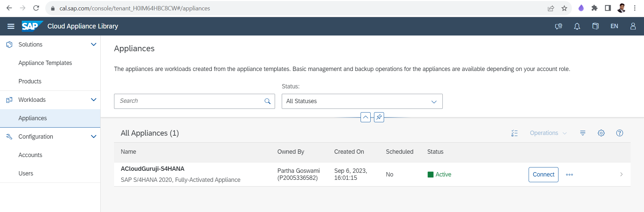This screenshot has width=644, height=212.
Task: Open the user profile icon
Action: coord(633,26)
